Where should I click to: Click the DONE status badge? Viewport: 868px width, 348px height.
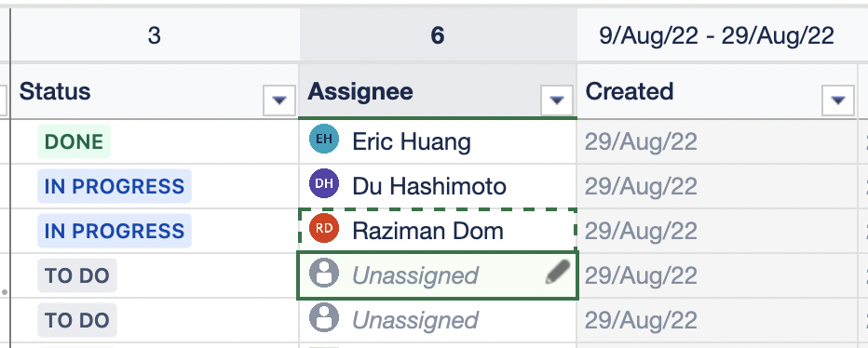75,141
